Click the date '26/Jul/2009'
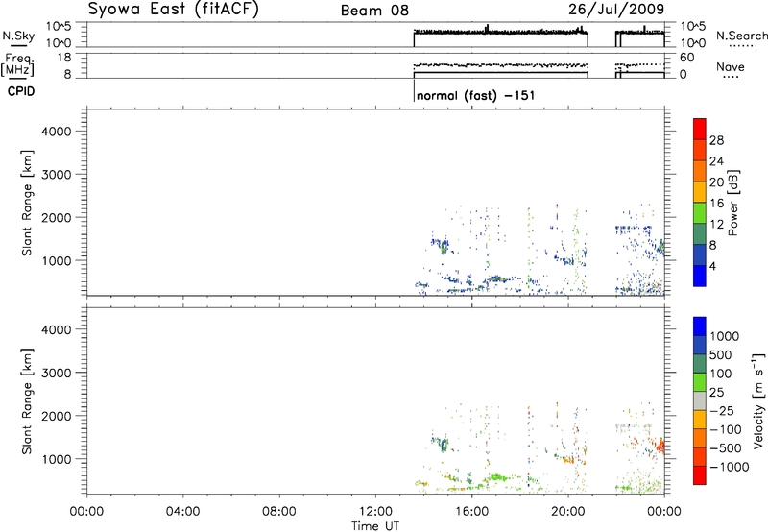This screenshot has height=532, width=768. [x=616, y=10]
